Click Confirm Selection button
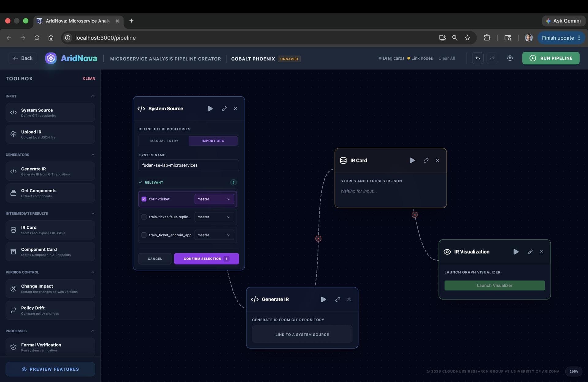The height and width of the screenshot is (382, 588). [206, 259]
